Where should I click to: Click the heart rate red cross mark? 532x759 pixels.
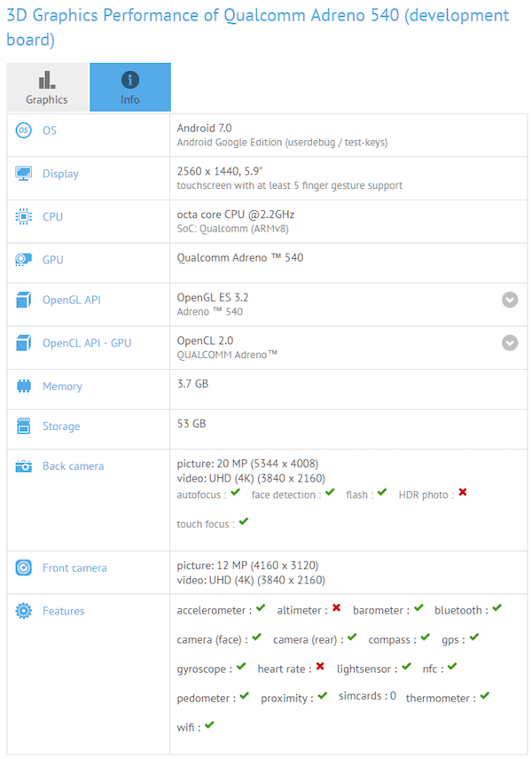coord(319,668)
